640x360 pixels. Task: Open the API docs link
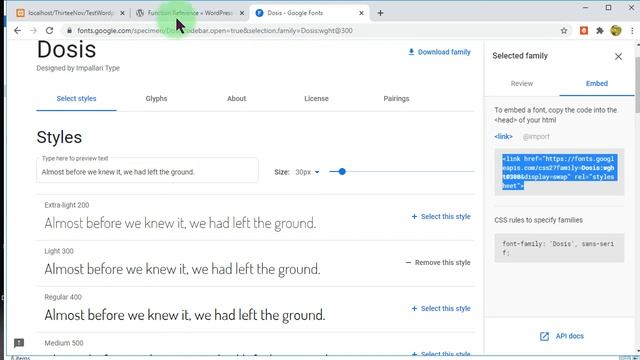click(x=562, y=336)
